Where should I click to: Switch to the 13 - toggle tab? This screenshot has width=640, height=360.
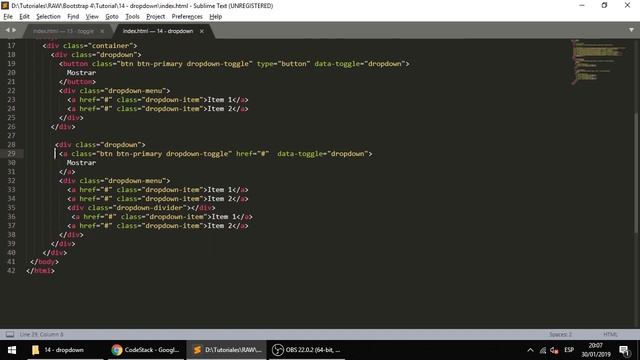click(63, 31)
